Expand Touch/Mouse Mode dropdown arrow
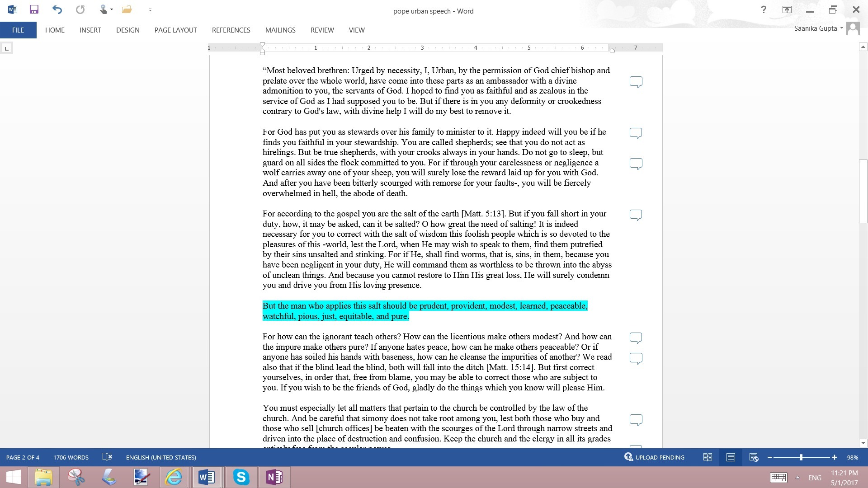The image size is (868, 488). (x=112, y=9)
